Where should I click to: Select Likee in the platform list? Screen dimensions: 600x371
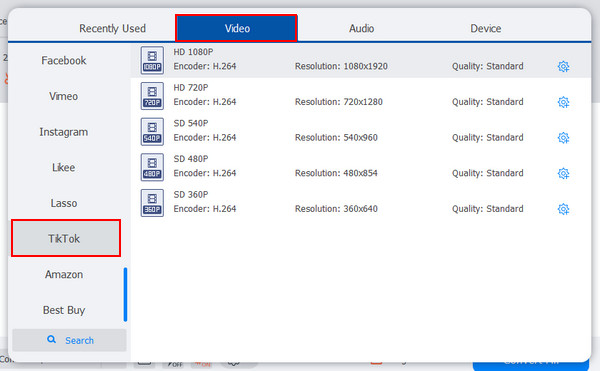click(64, 168)
